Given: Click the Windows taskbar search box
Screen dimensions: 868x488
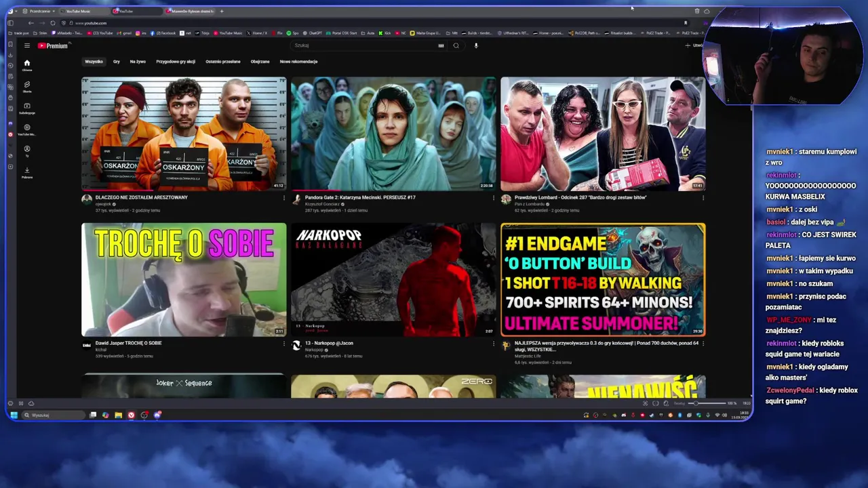Looking at the screenshot, I should click(53, 415).
